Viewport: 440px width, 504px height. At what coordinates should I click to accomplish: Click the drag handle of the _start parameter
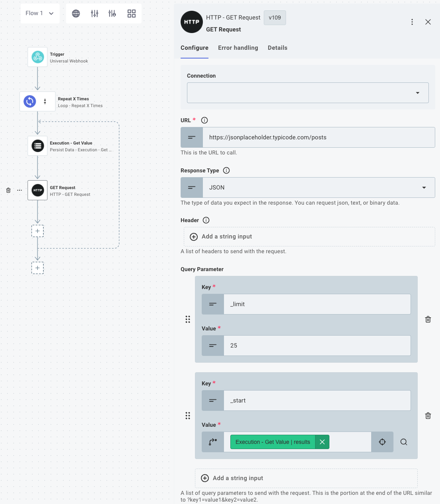(188, 415)
